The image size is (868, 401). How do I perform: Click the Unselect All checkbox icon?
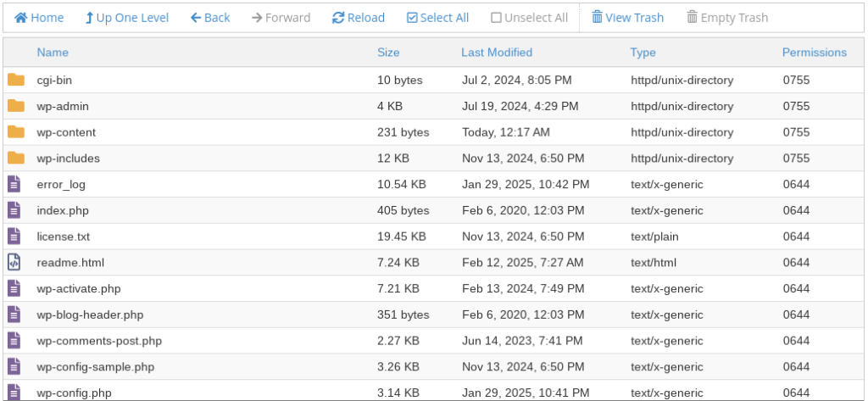pyautogui.click(x=496, y=18)
